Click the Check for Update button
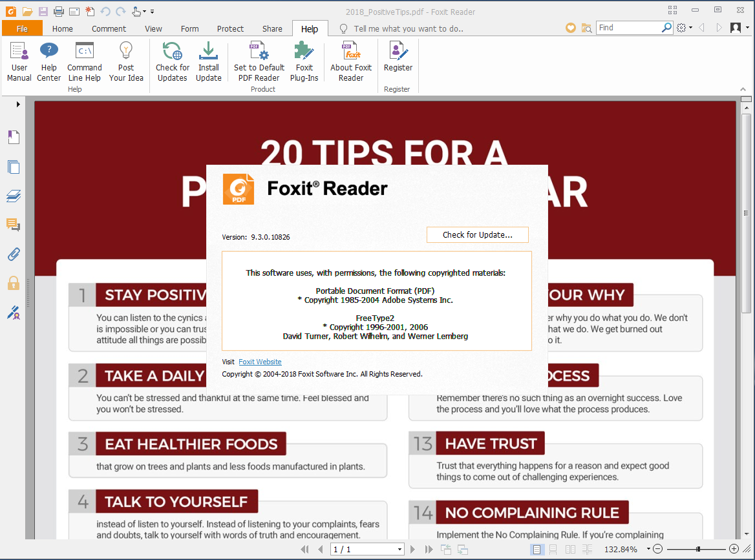 [x=477, y=235]
